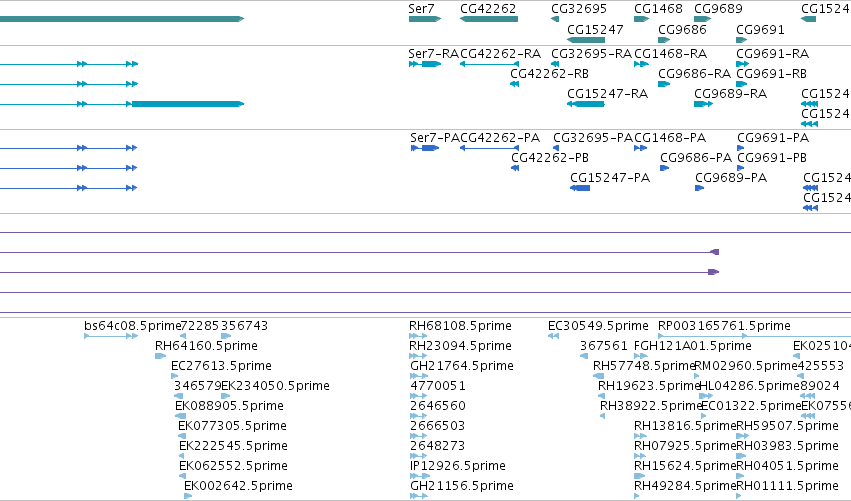Viewport: 851px width, 501px height.
Task: Click the thick cyan exon block glyph
Action: [x=188, y=104]
